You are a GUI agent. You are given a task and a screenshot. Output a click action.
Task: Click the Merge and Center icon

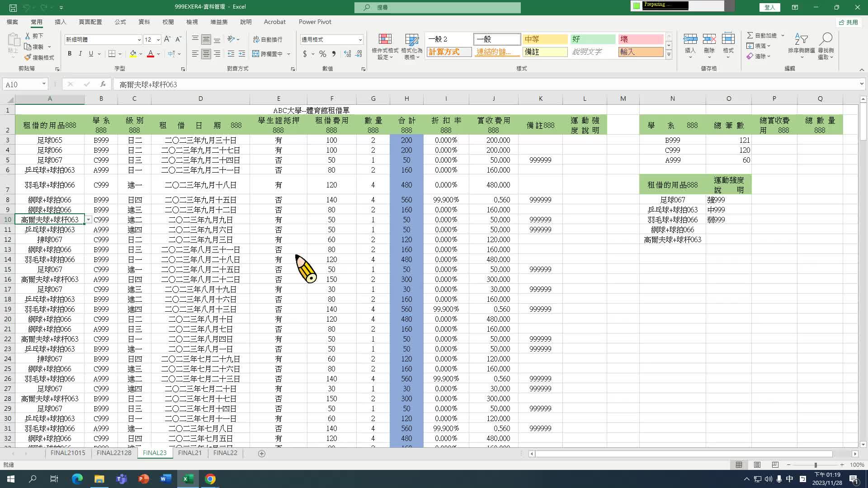pyautogui.click(x=255, y=54)
